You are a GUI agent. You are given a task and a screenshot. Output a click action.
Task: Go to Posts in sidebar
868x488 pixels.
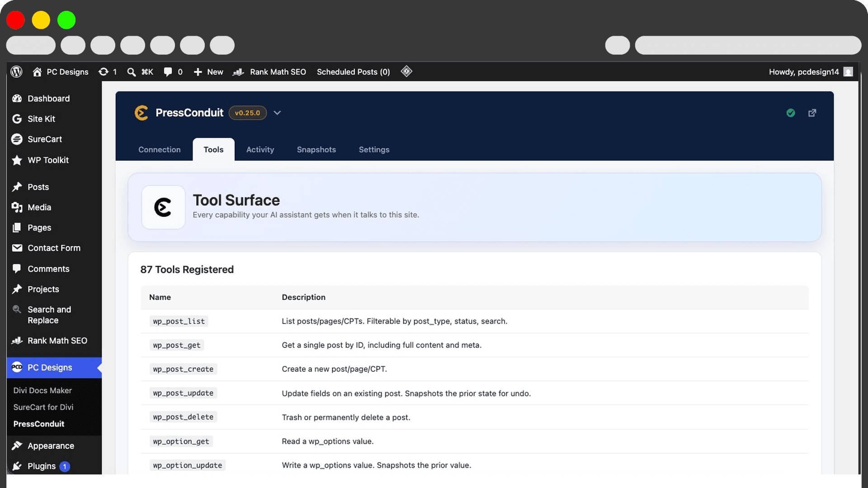(38, 187)
